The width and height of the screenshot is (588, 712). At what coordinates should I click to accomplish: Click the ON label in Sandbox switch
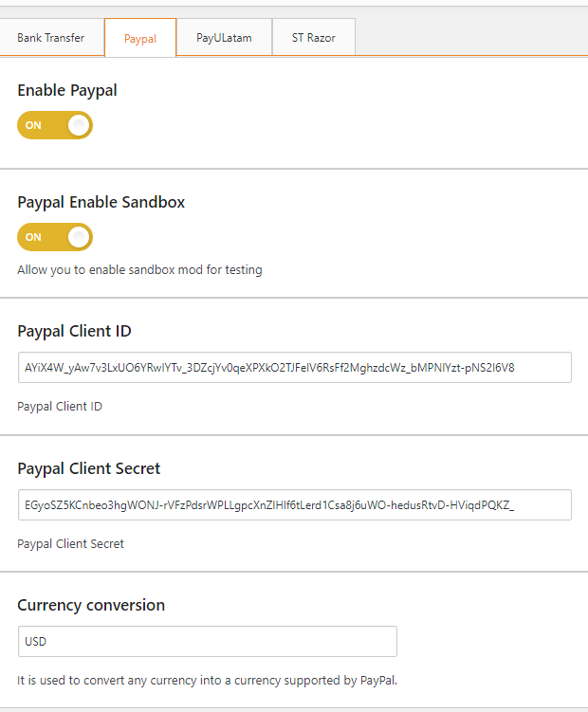point(33,237)
